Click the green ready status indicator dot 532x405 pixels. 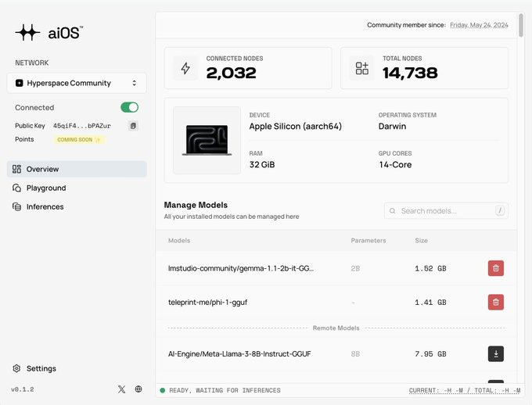click(x=163, y=390)
